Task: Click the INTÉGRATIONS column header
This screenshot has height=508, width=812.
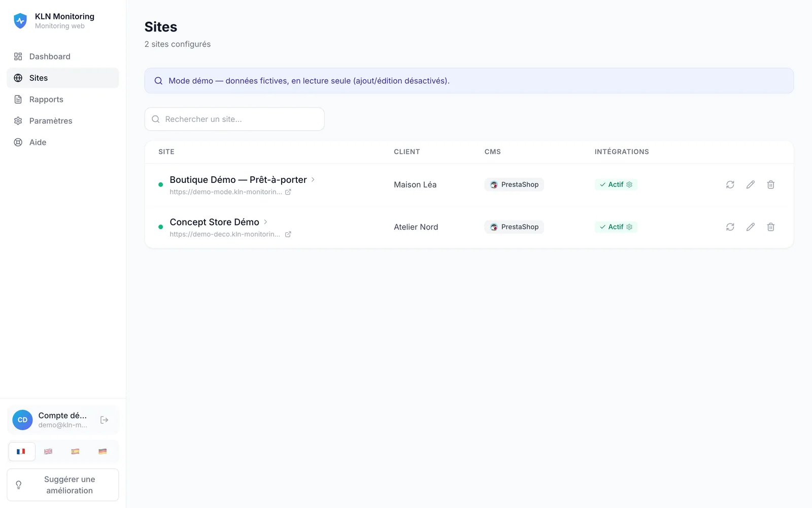Action: coord(622,152)
